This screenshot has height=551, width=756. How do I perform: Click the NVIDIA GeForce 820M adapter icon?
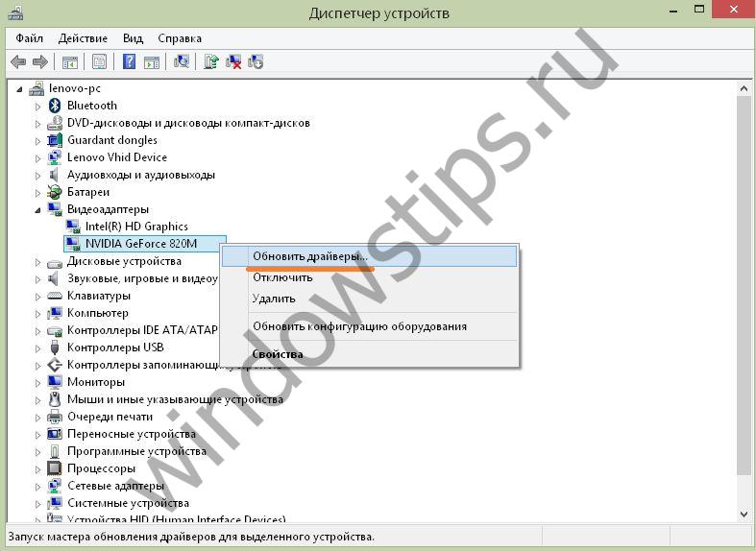coord(73,244)
